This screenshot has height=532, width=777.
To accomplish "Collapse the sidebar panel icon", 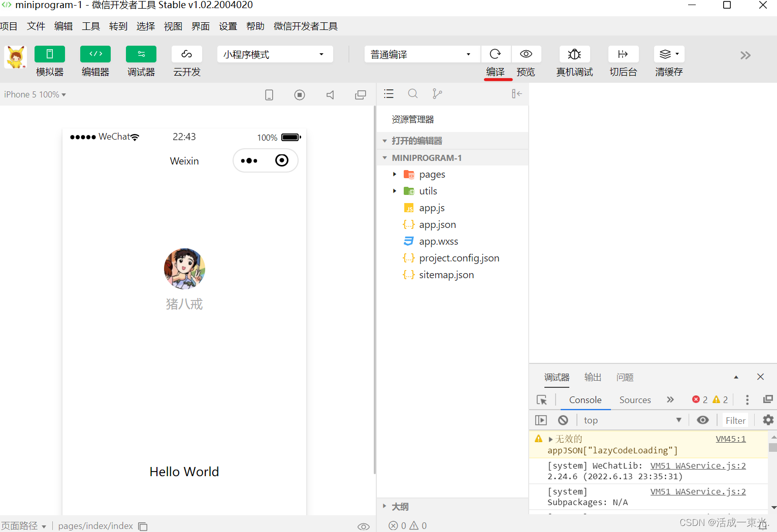I will click(x=517, y=94).
